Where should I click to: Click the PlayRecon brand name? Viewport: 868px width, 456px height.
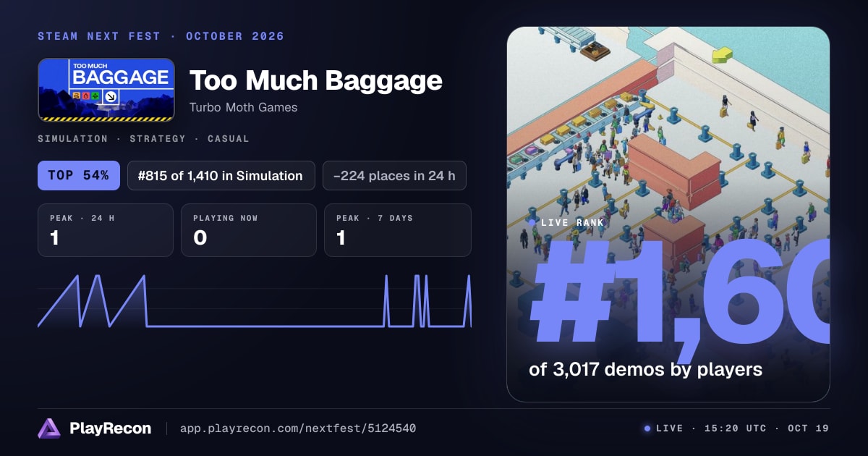(110, 428)
